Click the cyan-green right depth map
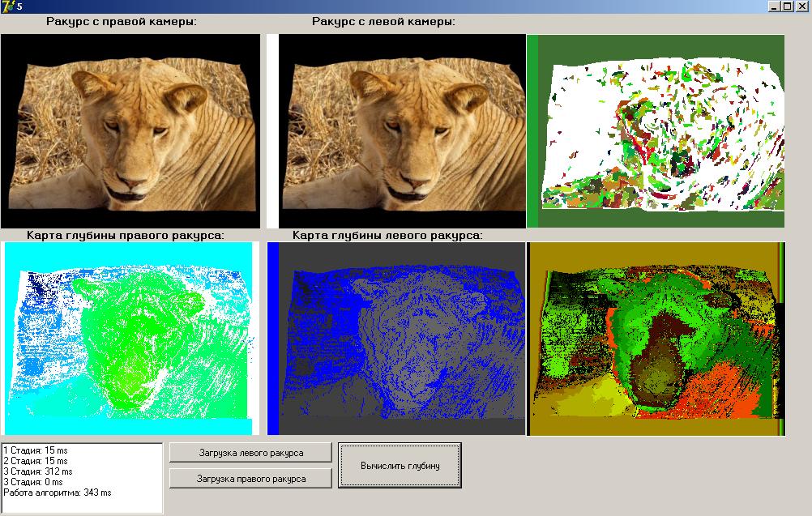812x516 pixels. (x=130, y=339)
